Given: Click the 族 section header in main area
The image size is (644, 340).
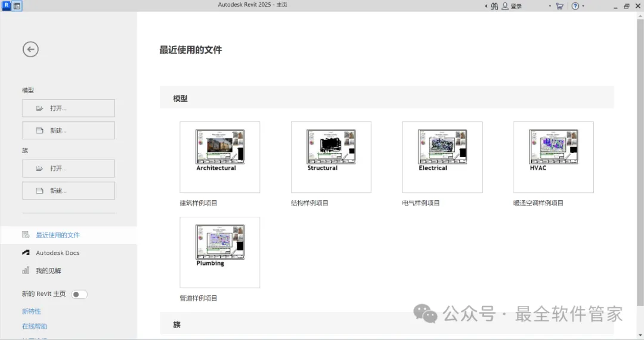Looking at the screenshot, I should pos(387,323).
